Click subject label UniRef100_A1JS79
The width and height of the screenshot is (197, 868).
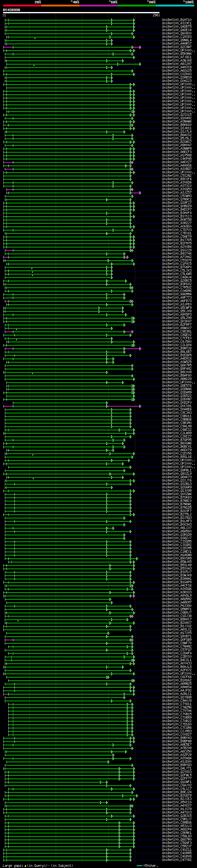[x=176, y=809]
